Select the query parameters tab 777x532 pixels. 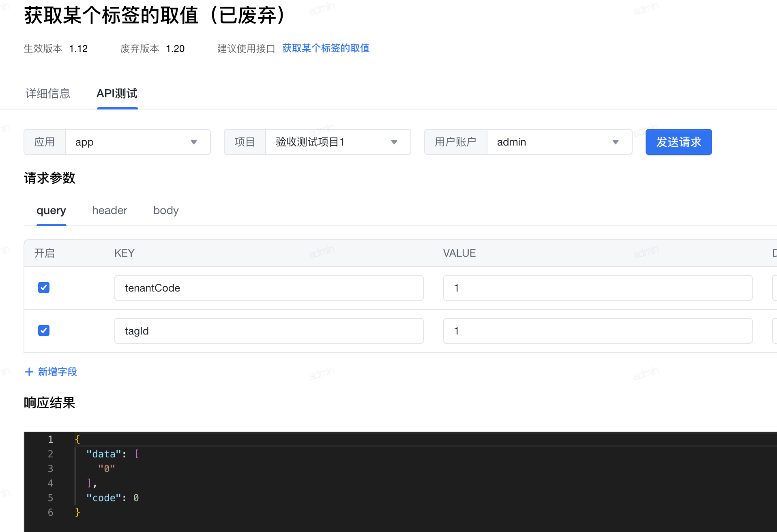tap(51, 210)
